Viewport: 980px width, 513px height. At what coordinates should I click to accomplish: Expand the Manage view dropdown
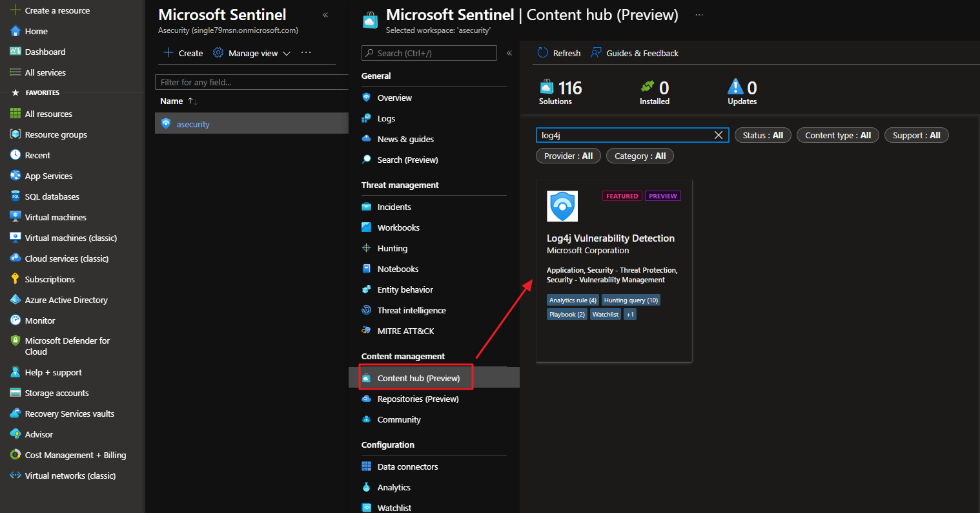point(252,53)
